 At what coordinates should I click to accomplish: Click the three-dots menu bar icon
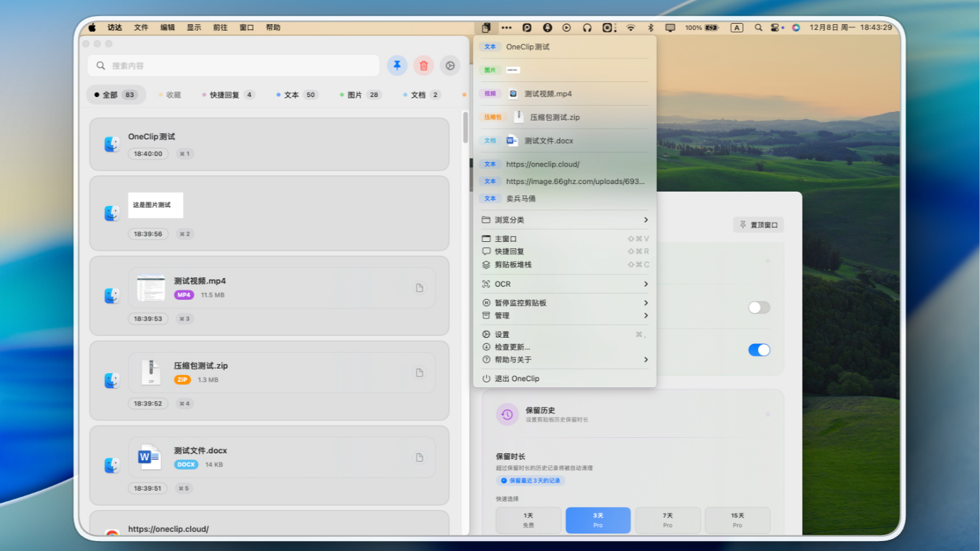(x=506, y=27)
